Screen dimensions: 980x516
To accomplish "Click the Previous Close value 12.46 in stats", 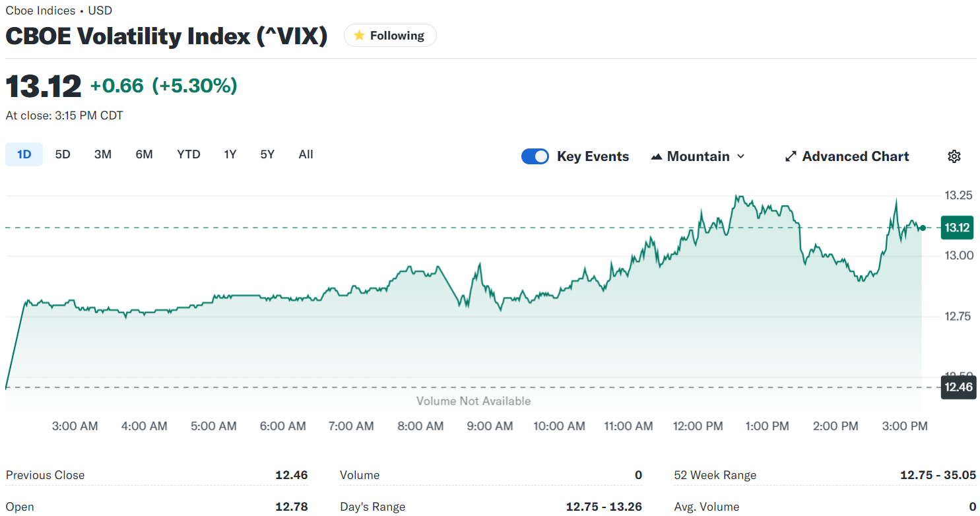I will point(292,475).
